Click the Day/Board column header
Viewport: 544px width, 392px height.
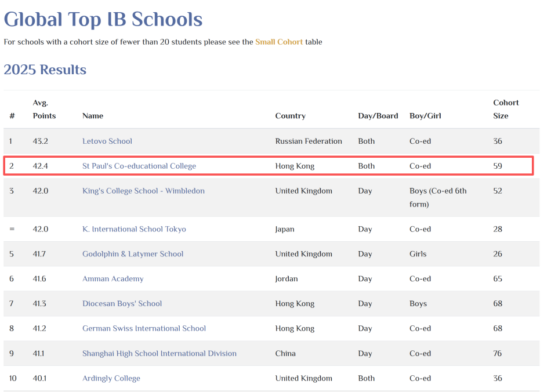[378, 116]
